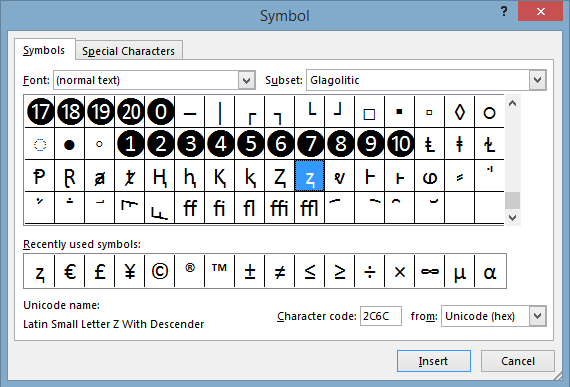The height and width of the screenshot is (387, 570).
Task: Pick the Euro sign from recent symbols
Action: [x=70, y=271]
